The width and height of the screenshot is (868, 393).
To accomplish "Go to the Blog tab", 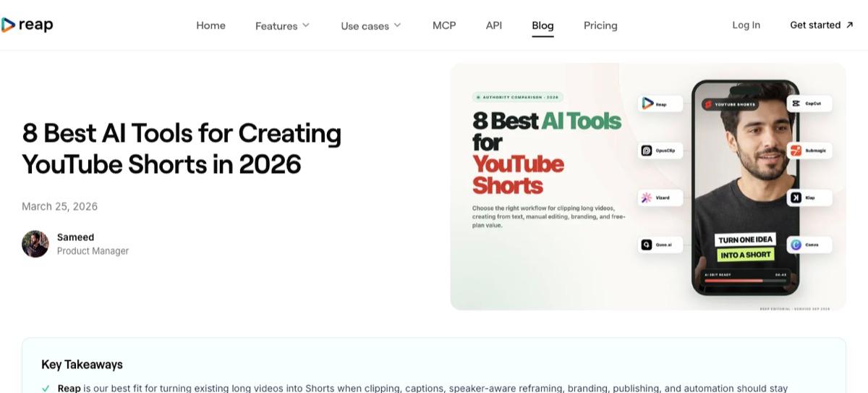I will click(x=542, y=25).
